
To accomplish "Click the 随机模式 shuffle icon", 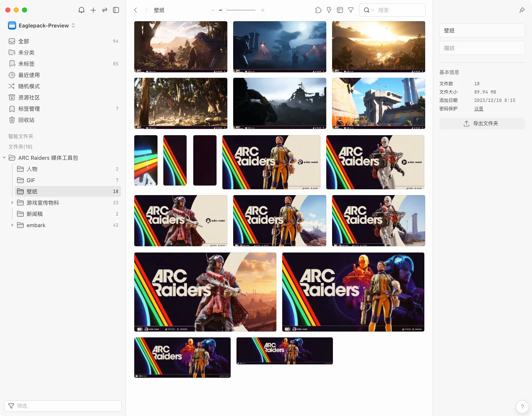I will [x=12, y=86].
